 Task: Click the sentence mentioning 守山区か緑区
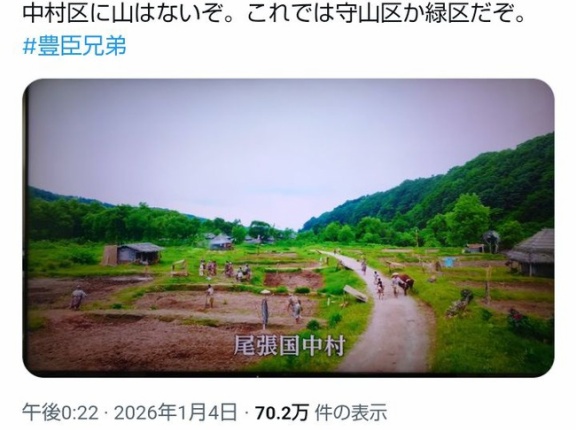tap(384, 14)
